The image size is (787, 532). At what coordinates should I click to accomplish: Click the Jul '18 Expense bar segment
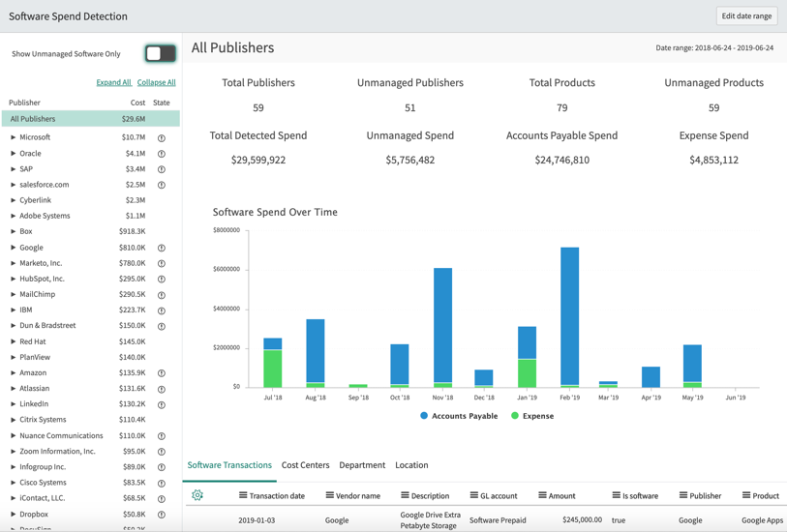point(273,369)
